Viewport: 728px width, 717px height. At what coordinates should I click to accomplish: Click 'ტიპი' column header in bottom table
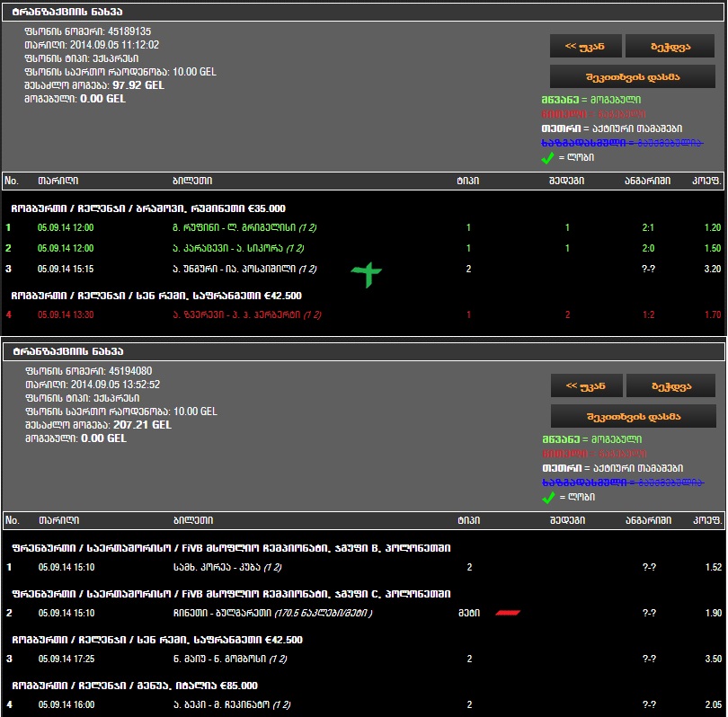469,520
